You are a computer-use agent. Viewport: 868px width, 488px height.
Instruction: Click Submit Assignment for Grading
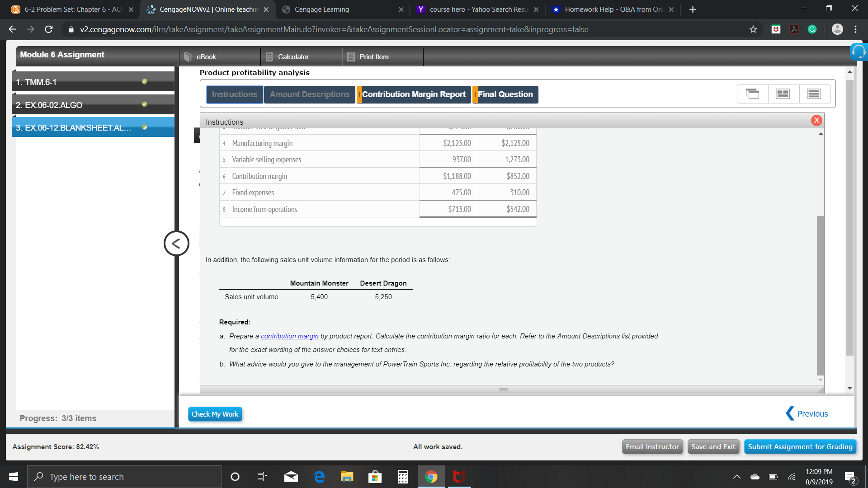(x=800, y=446)
